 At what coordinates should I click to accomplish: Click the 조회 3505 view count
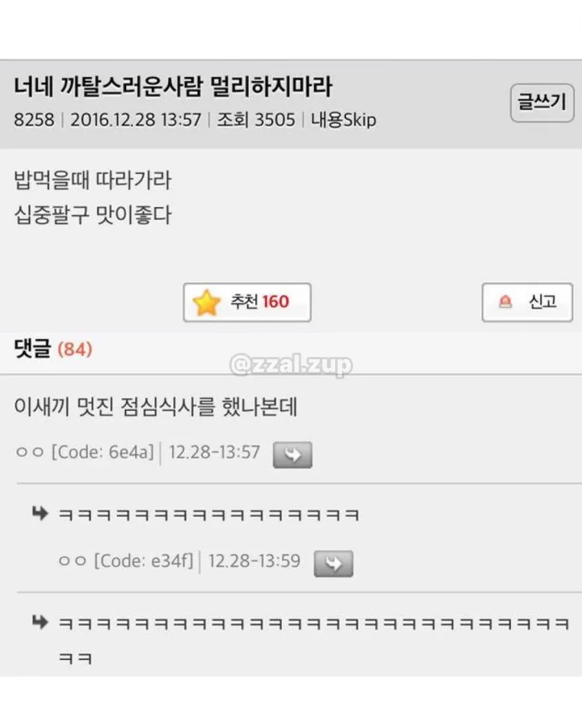(x=255, y=120)
